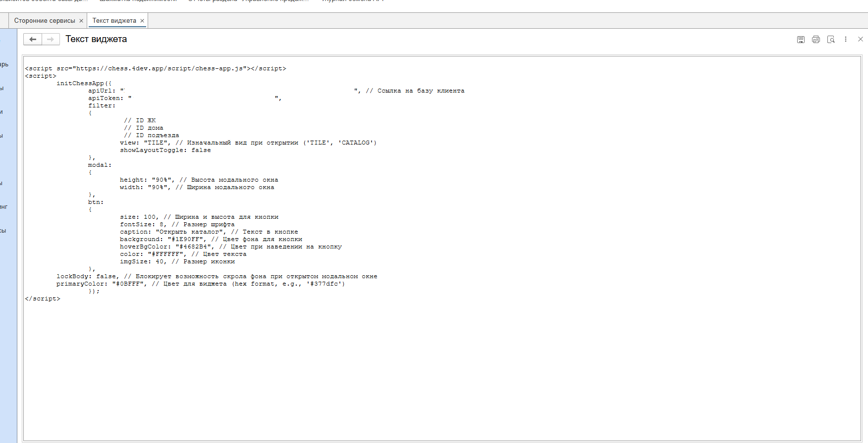Click the showLayoutToggle false value
Screen dimensions: 868x443
coord(201,150)
